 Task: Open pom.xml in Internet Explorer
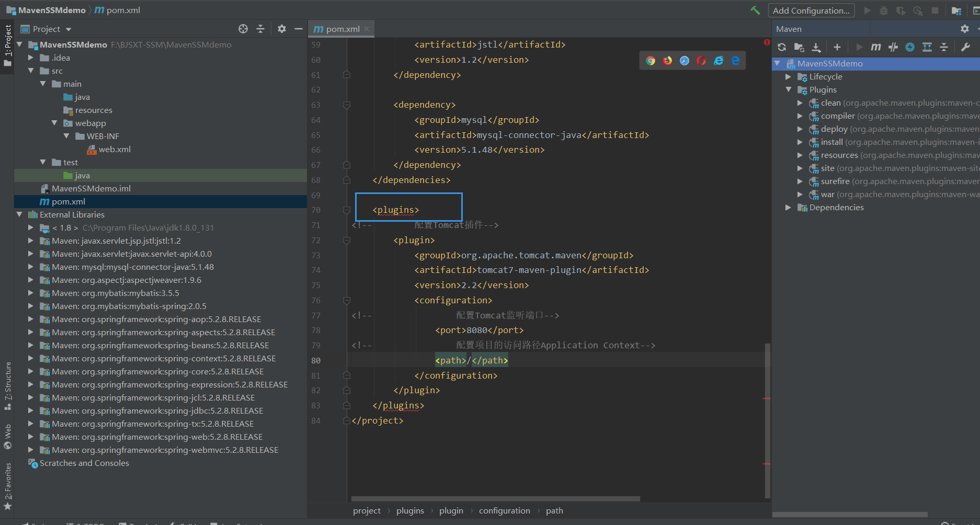pyautogui.click(x=719, y=61)
